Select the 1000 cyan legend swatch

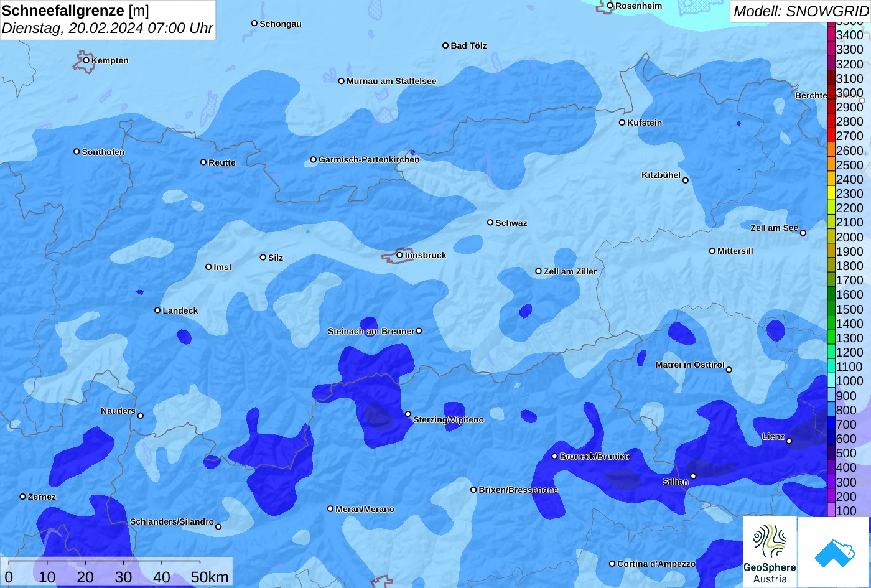coord(831,381)
